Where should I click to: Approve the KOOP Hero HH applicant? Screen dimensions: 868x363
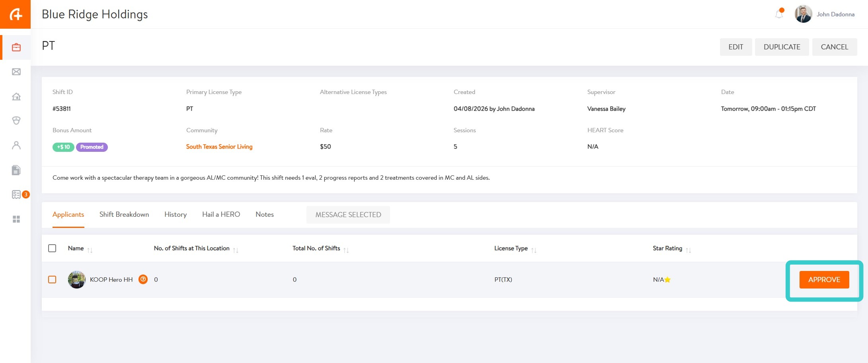(x=824, y=280)
